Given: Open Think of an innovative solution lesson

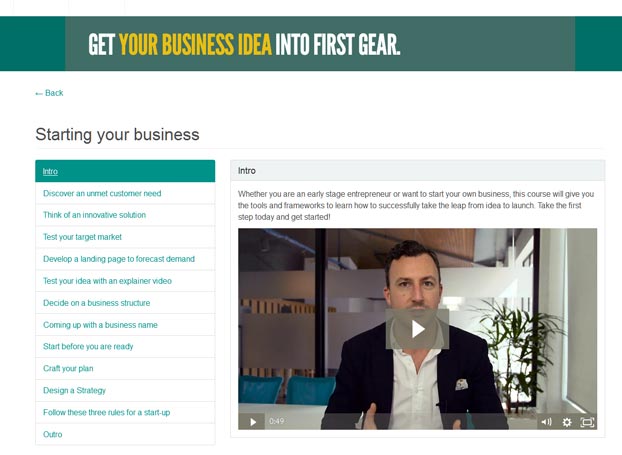Looking at the screenshot, I should point(125,215).
